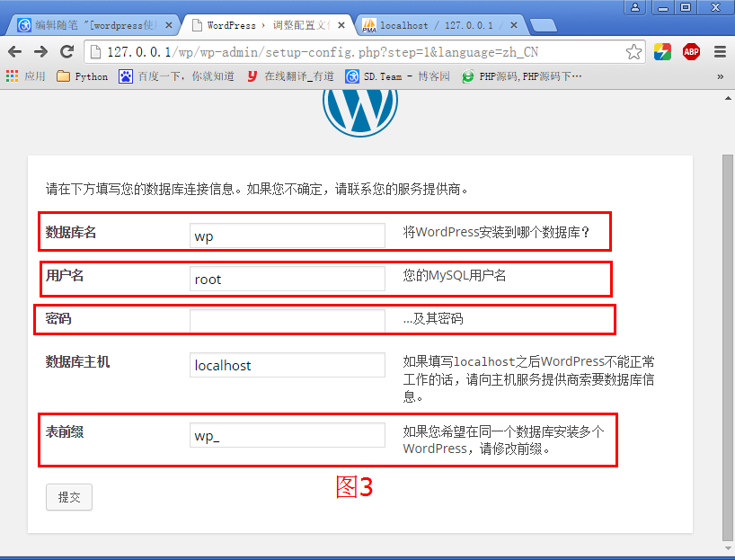
Task: Click the 用户名 input field containing root
Action: point(288,279)
